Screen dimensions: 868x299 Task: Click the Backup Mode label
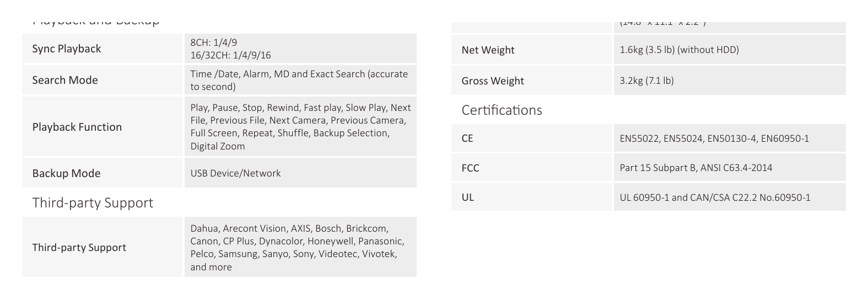[x=66, y=173]
